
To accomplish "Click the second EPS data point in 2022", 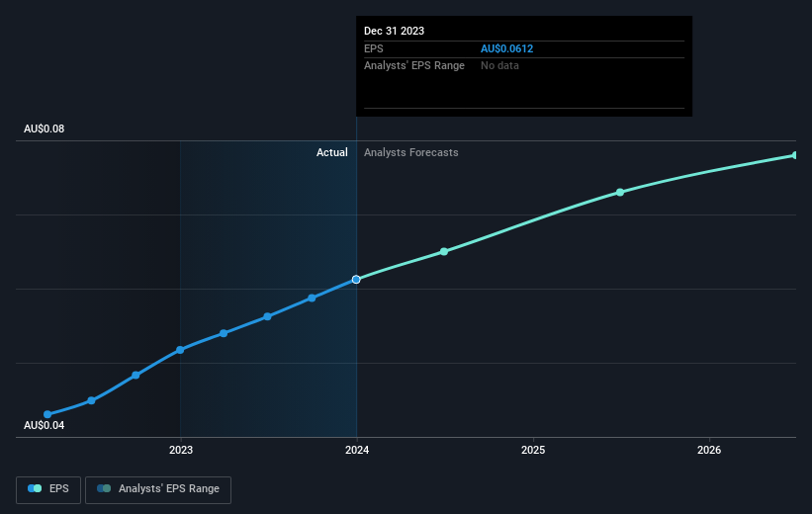I will point(91,400).
